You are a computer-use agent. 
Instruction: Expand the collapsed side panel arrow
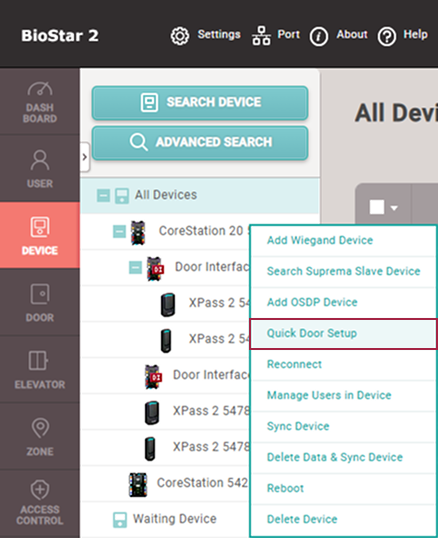(85, 157)
